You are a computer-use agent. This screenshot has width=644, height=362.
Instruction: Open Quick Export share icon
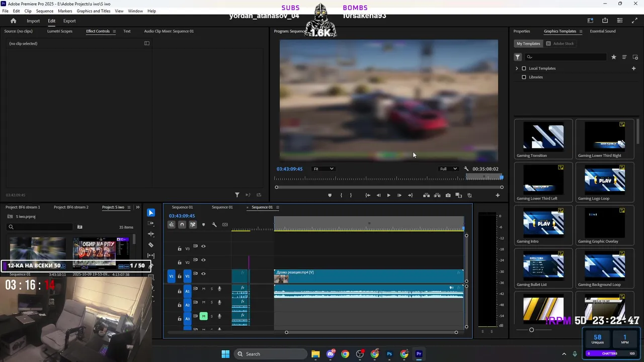[605, 21]
